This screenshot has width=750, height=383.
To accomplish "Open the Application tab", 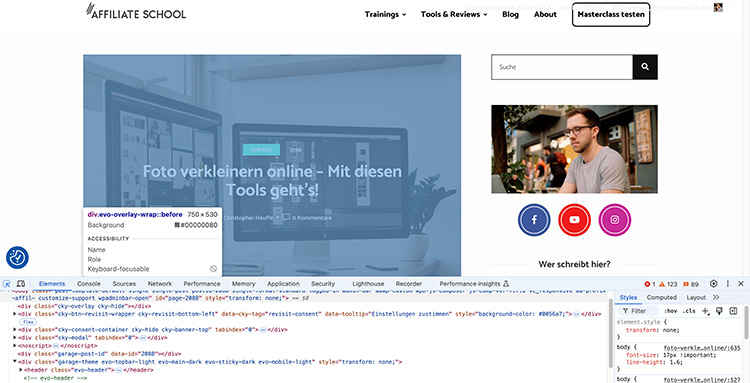I will point(284,284).
